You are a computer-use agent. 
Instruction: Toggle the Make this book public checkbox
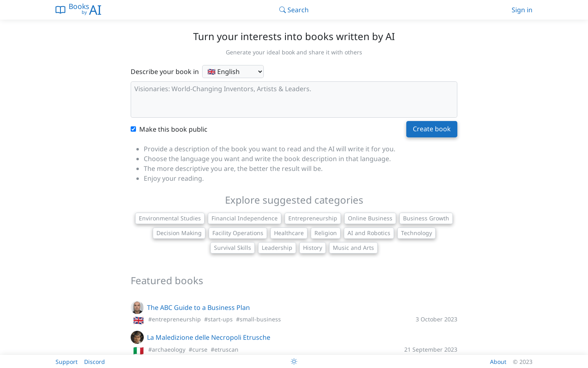pos(133,129)
